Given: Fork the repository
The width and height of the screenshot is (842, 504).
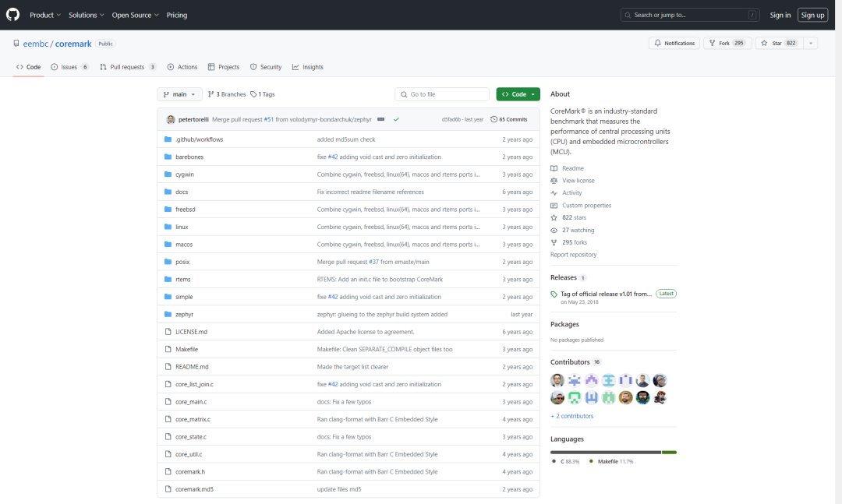Looking at the screenshot, I should [727, 44].
